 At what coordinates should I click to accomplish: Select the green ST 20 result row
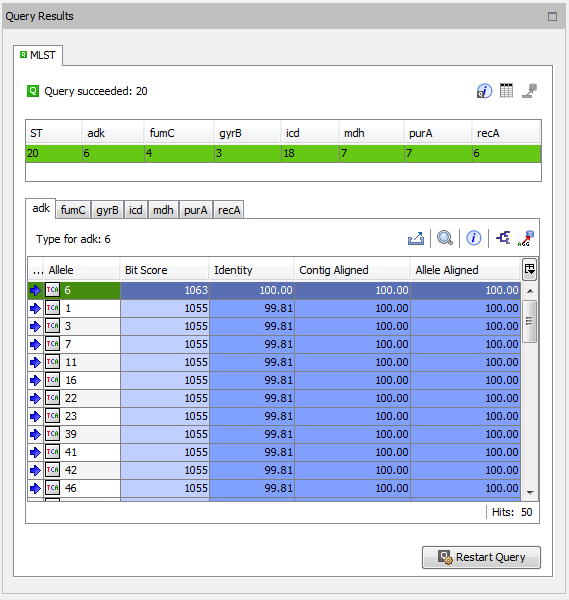click(283, 153)
